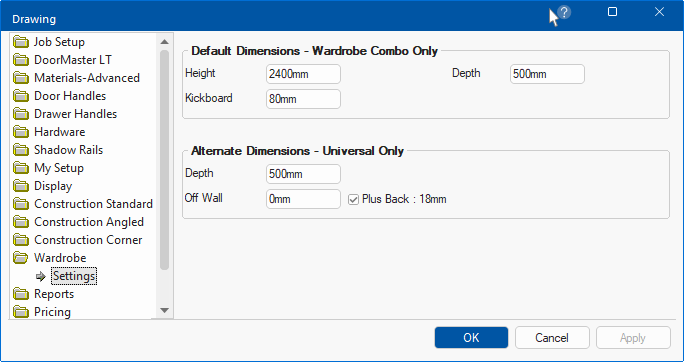
Task: Click the Pricing folder icon
Action: (21, 312)
